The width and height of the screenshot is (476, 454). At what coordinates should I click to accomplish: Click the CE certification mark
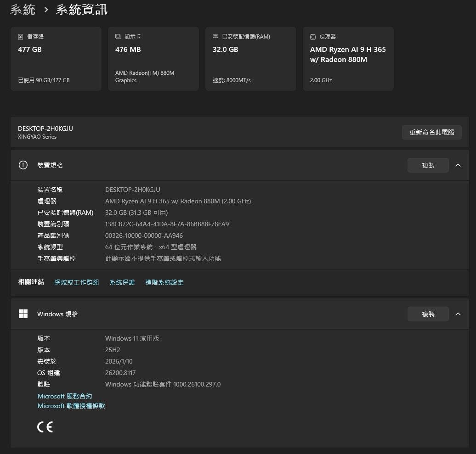tap(45, 427)
